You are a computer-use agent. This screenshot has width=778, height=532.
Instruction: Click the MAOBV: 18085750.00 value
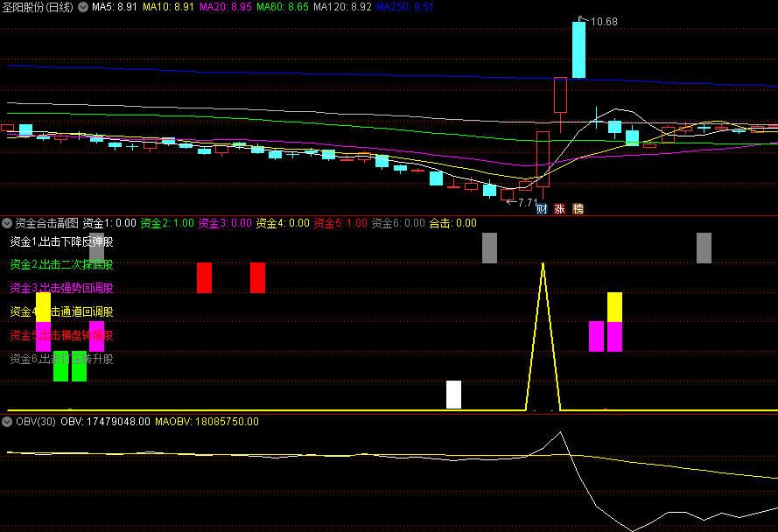click(x=207, y=422)
